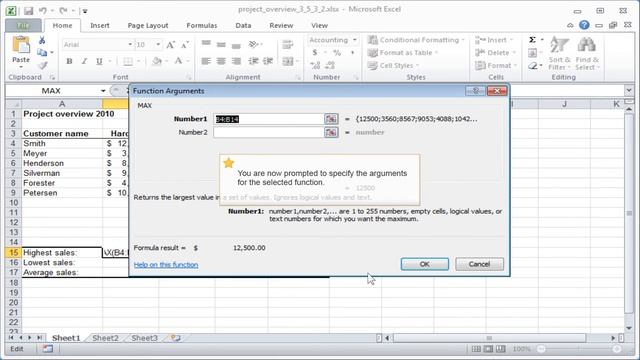
Task: Switch to the Data tab
Action: (x=243, y=25)
